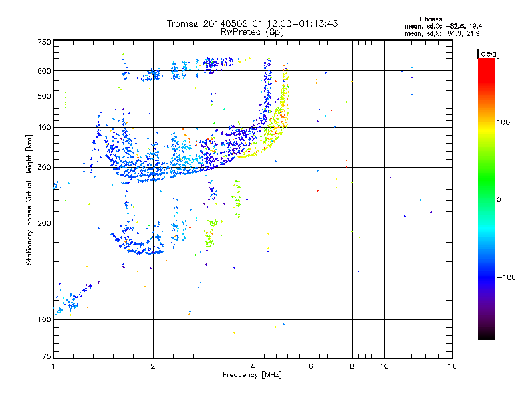Click the 'Frequency [MHz]' x-axis label
The width and height of the screenshot is (532, 399).
click(x=252, y=375)
